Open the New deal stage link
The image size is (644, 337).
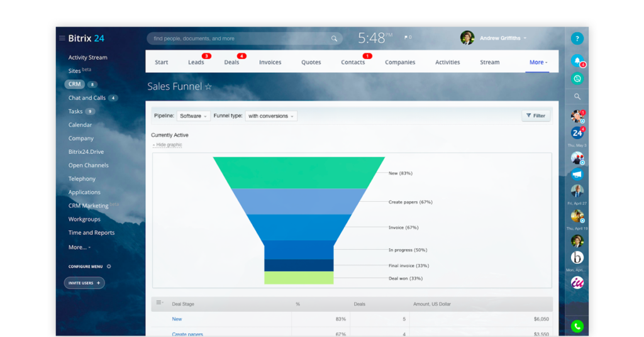[x=177, y=319]
